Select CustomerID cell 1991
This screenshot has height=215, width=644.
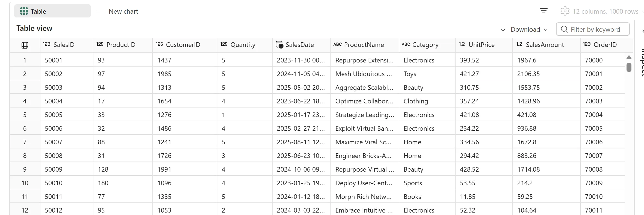185,169
